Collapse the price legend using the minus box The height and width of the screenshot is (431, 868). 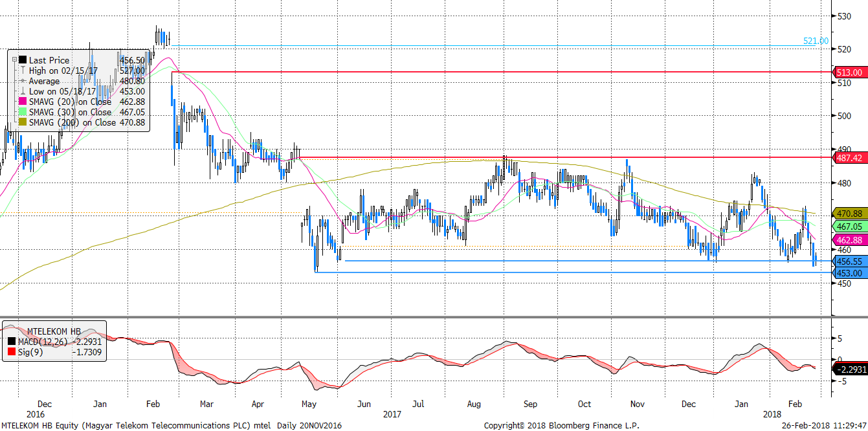point(14,60)
